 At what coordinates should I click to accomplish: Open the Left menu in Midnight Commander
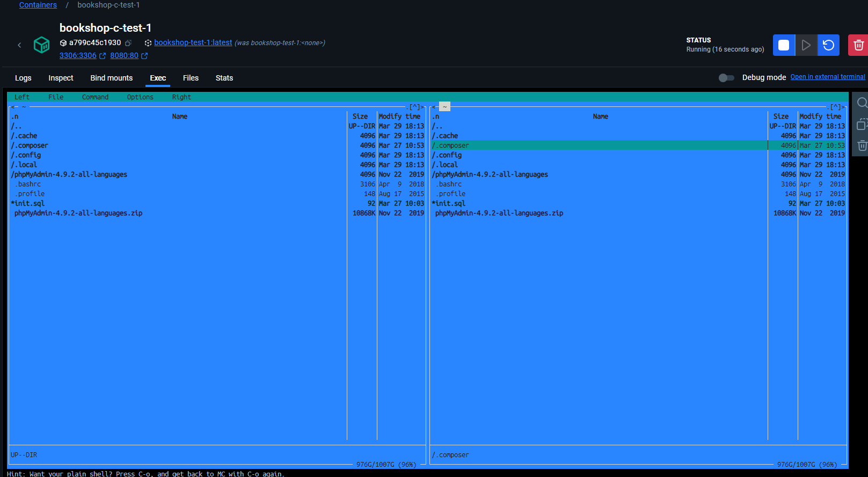pyautogui.click(x=22, y=97)
